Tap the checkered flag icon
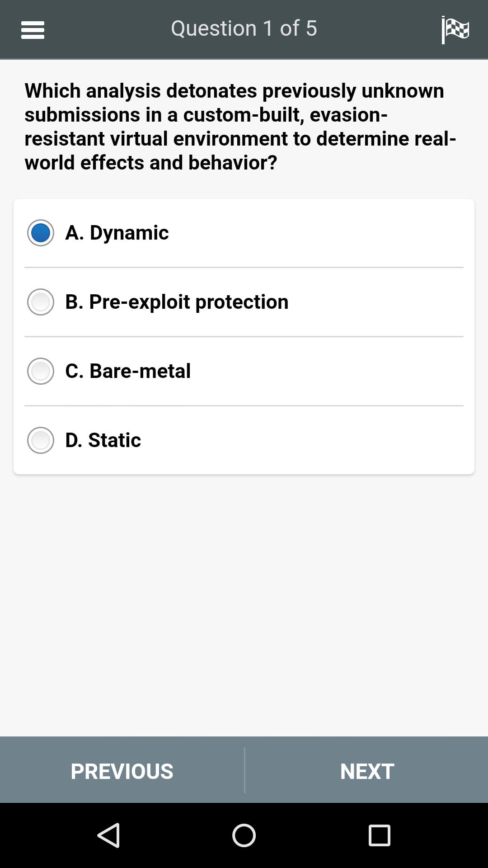This screenshot has width=488, height=868. click(x=455, y=30)
